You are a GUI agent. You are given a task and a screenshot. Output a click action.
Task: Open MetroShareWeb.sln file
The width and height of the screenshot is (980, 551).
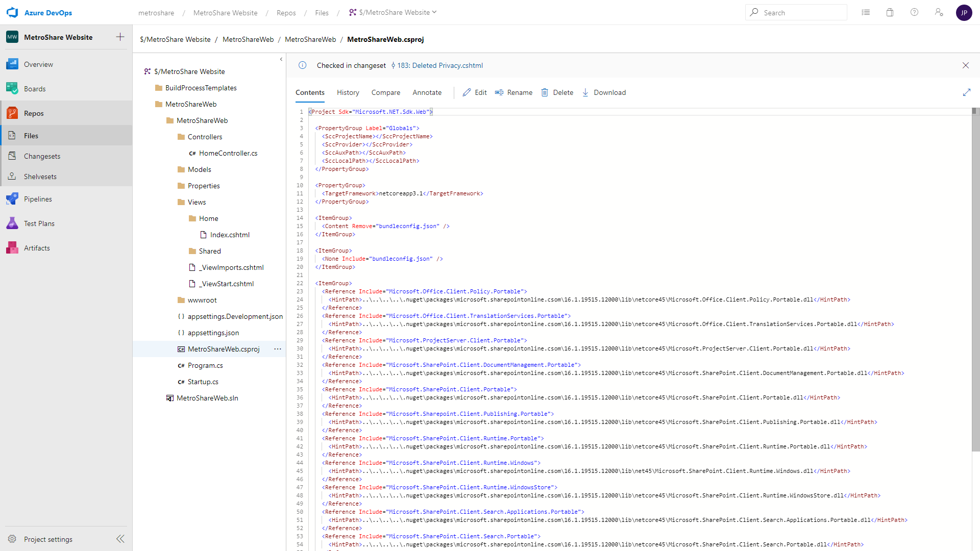pos(207,398)
